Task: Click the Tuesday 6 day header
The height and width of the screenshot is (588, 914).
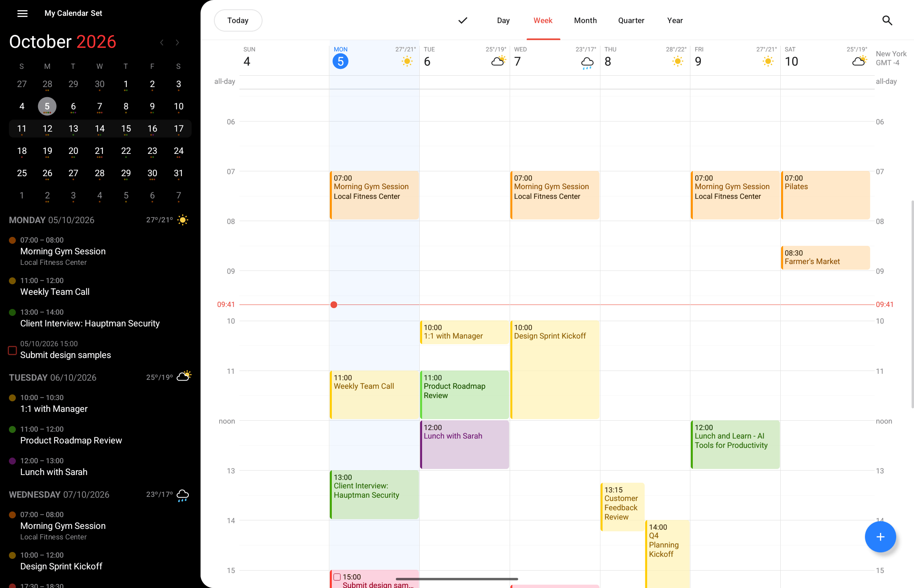Action: [x=465, y=58]
